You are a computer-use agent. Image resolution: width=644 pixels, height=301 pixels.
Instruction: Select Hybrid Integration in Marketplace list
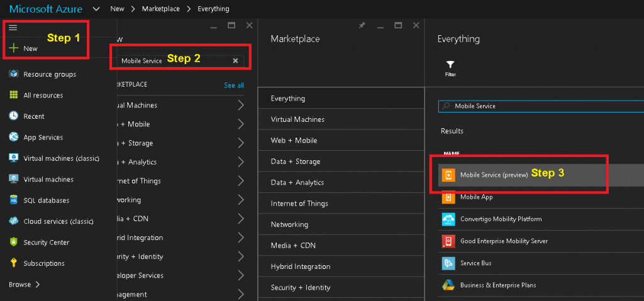(x=341, y=266)
